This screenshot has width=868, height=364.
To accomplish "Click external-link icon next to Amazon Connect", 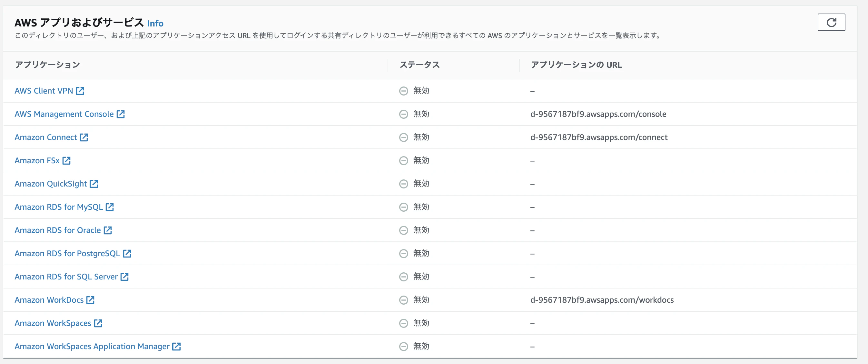I will point(84,137).
